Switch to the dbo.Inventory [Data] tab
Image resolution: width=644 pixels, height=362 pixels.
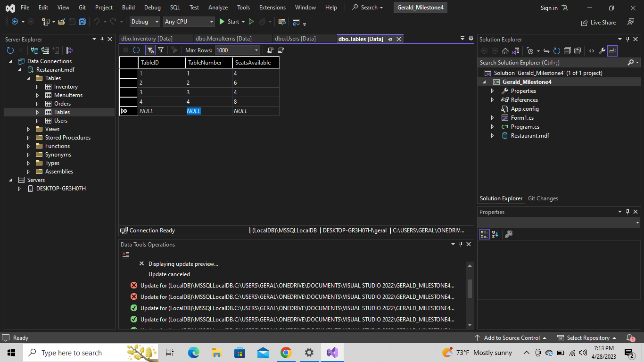pyautogui.click(x=156, y=38)
